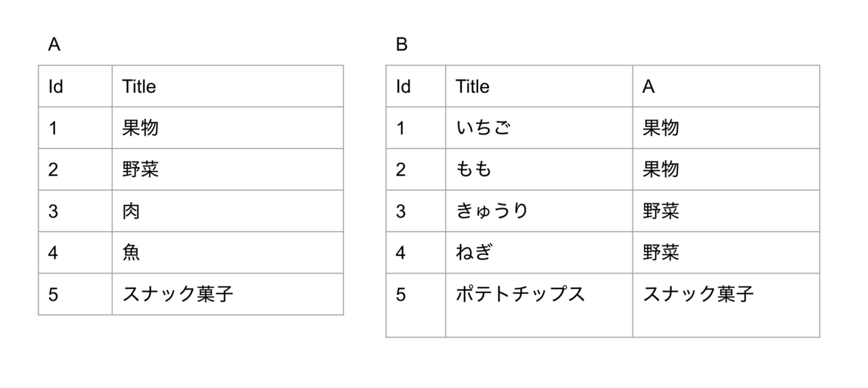Select the 野菜 cell in table A

(x=228, y=170)
